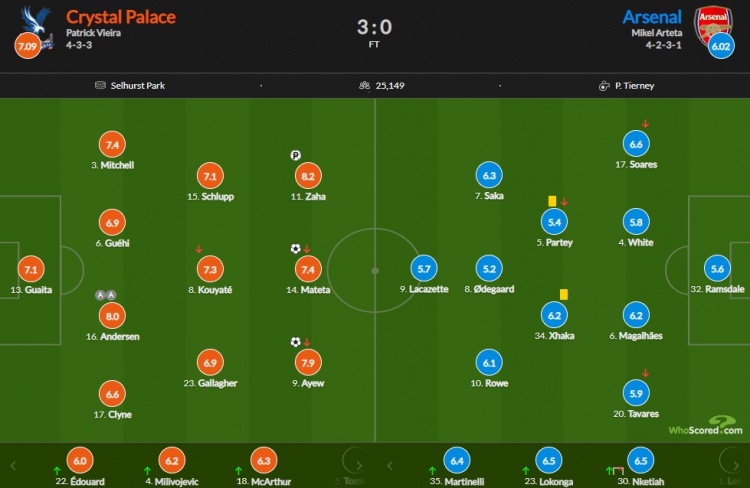
Task: Click the goal ball icon above Mateta
Action: click(x=296, y=248)
